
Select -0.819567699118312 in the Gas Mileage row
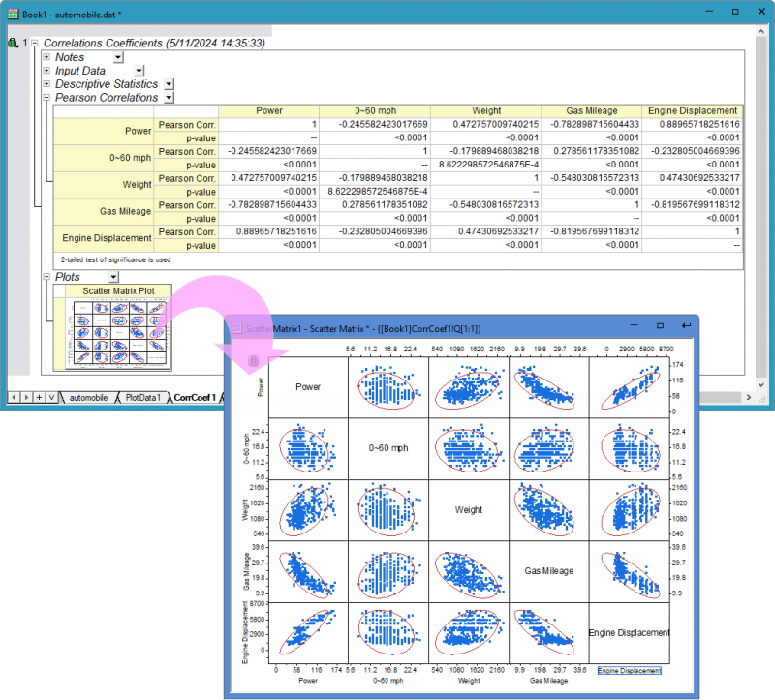pos(695,204)
